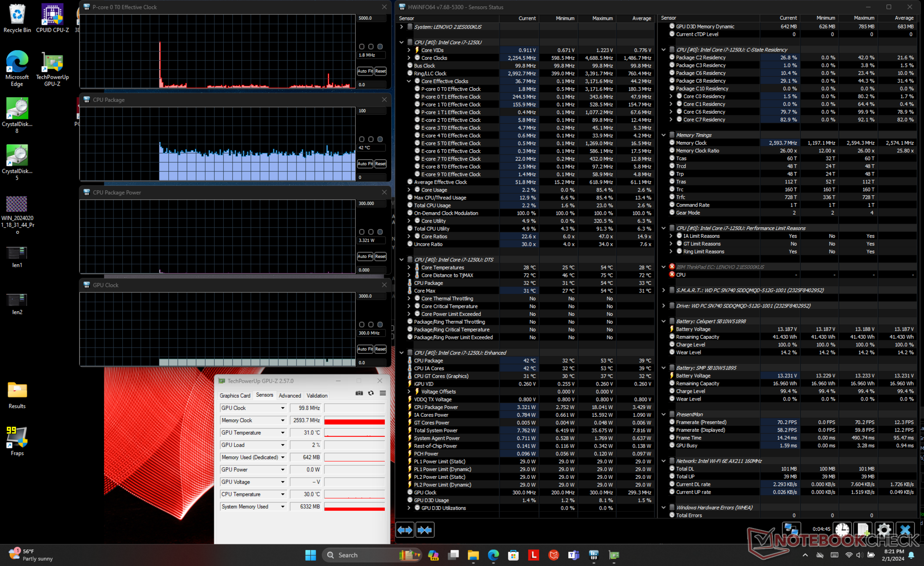Open System Memory Used dropdown in GPU-Z

282,507
